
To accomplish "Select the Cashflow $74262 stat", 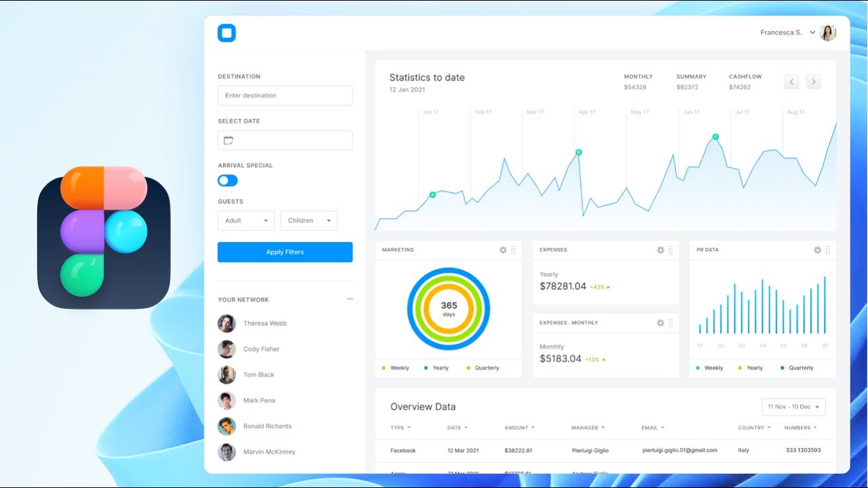I will click(745, 82).
